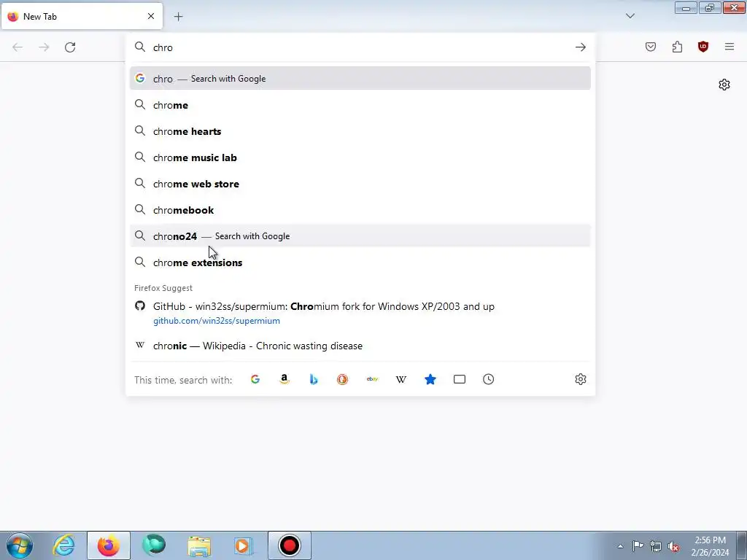
Task: Select the 'chrono24' search suggestion
Action: point(360,236)
